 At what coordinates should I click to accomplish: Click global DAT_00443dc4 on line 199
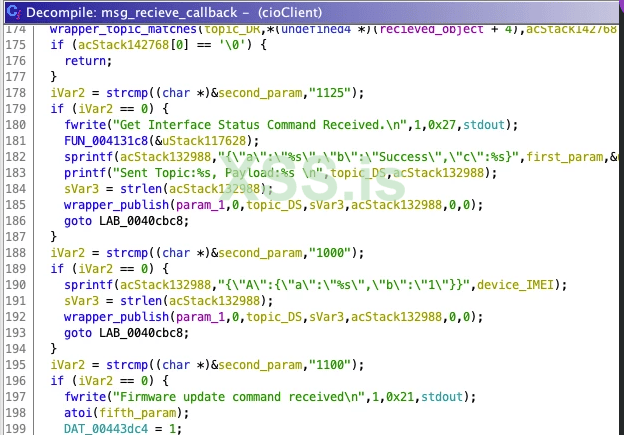106,429
